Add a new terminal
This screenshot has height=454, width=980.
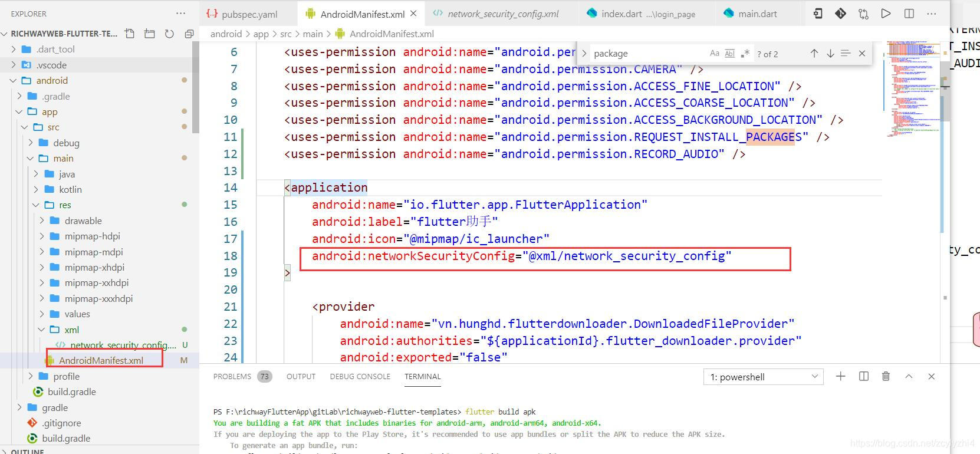point(841,376)
